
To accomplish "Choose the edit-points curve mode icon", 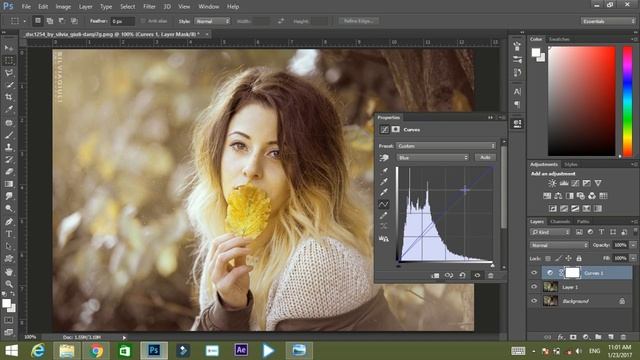I will click(x=384, y=204).
